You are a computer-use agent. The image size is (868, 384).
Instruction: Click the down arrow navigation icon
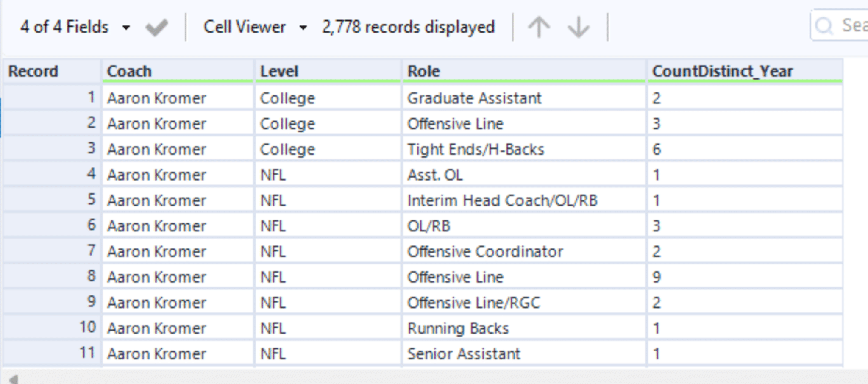tap(578, 28)
